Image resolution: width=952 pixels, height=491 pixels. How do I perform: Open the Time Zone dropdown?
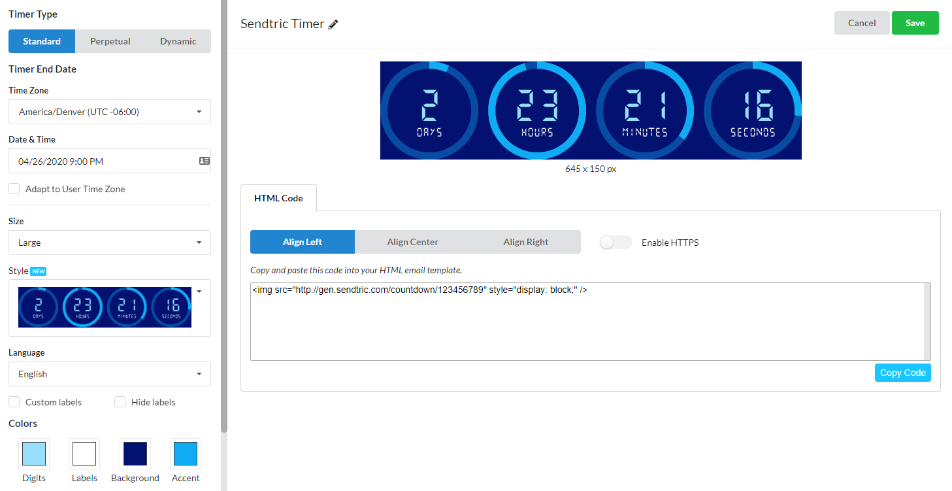pyautogui.click(x=109, y=112)
